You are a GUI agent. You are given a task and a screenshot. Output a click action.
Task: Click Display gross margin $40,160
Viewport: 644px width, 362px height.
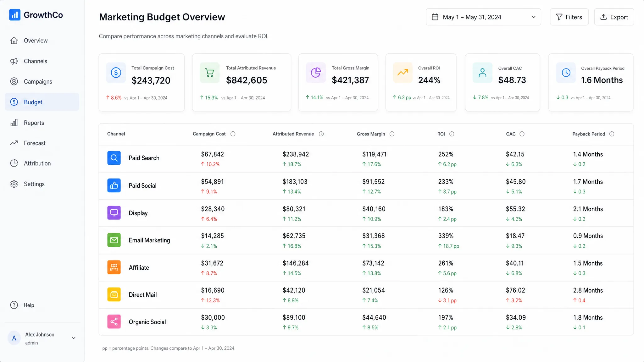[374, 209]
